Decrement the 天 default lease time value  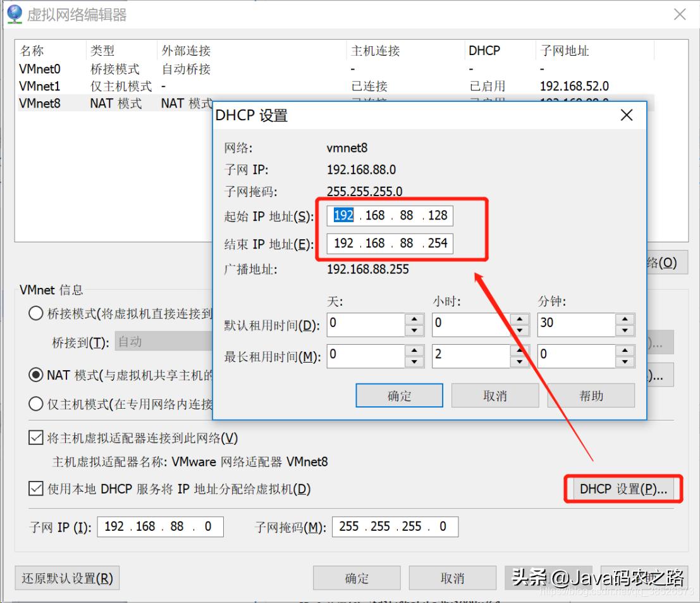(415, 330)
